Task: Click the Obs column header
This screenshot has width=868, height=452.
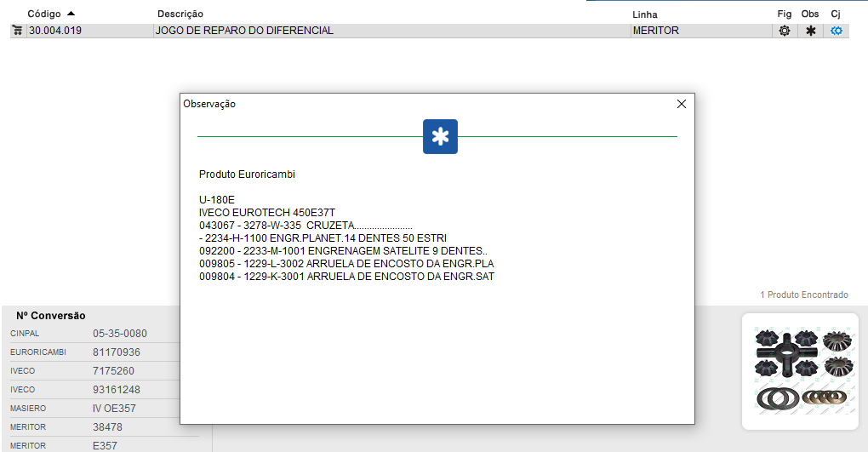Action: (810, 14)
